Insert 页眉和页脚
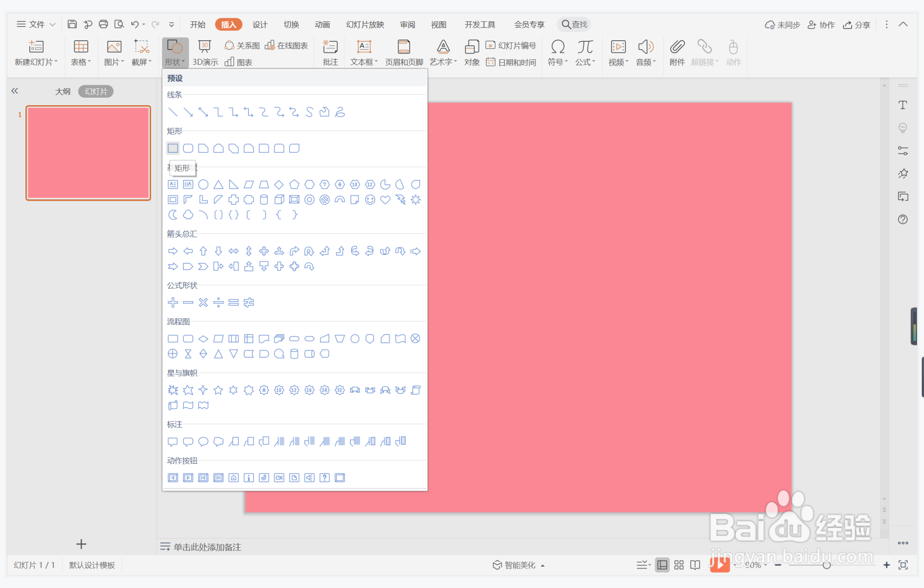The image size is (924, 588). pyautogui.click(x=404, y=53)
